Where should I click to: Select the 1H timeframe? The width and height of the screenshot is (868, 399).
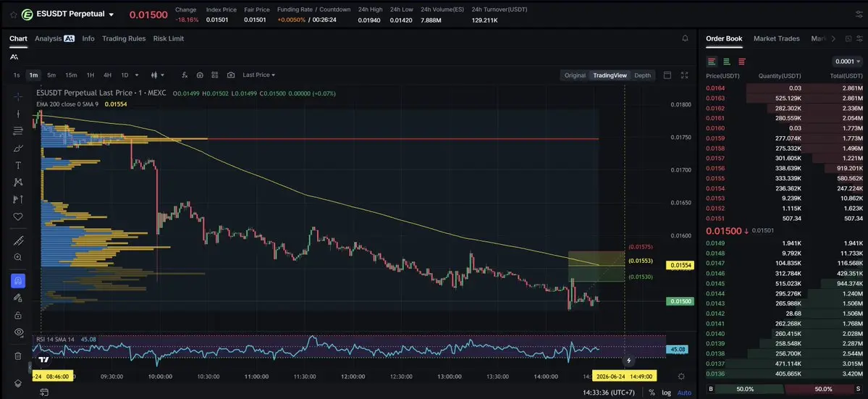(x=90, y=75)
